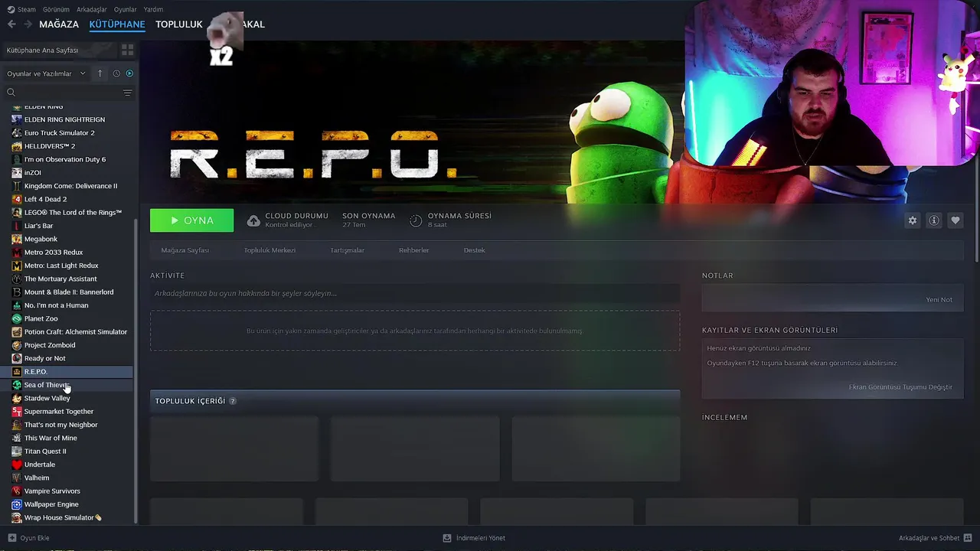This screenshot has height=551, width=980.
Task: Click the Oynama Süresi clock icon
Action: (x=416, y=220)
